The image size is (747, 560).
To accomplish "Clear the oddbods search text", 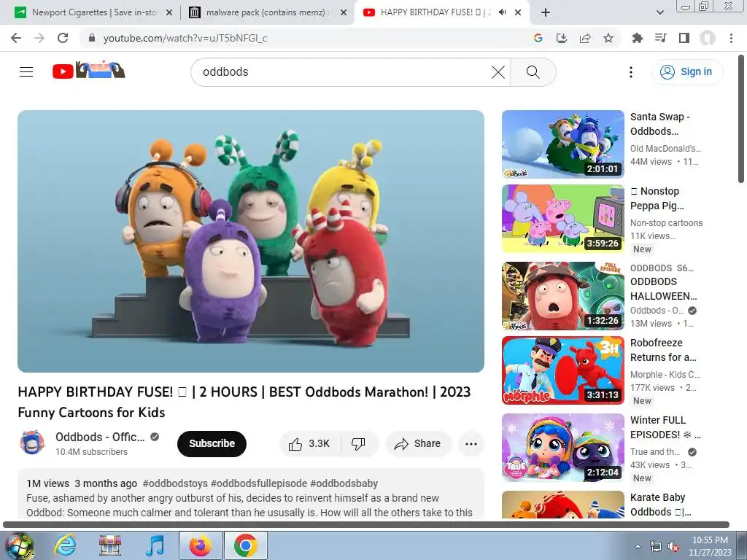I will (x=498, y=72).
